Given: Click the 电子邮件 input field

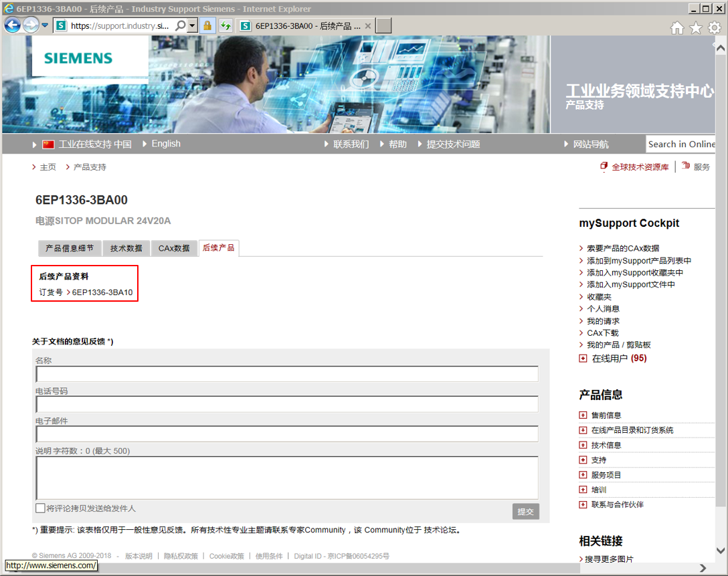Looking at the screenshot, I should click(x=287, y=434).
